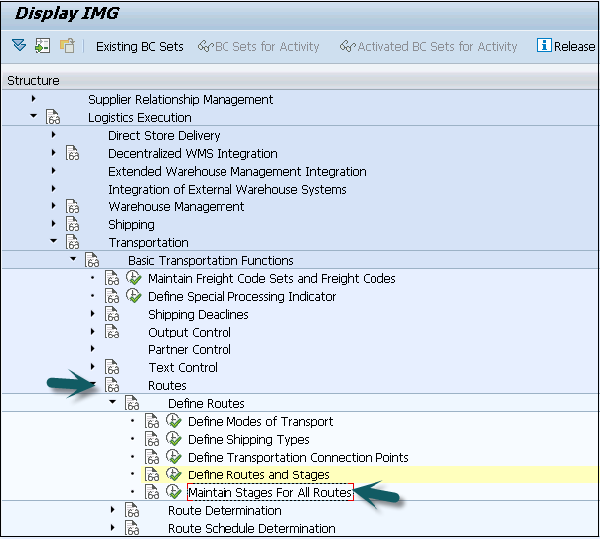Click the Structure column header
Screen dimensions: 600x539
pos(33,80)
